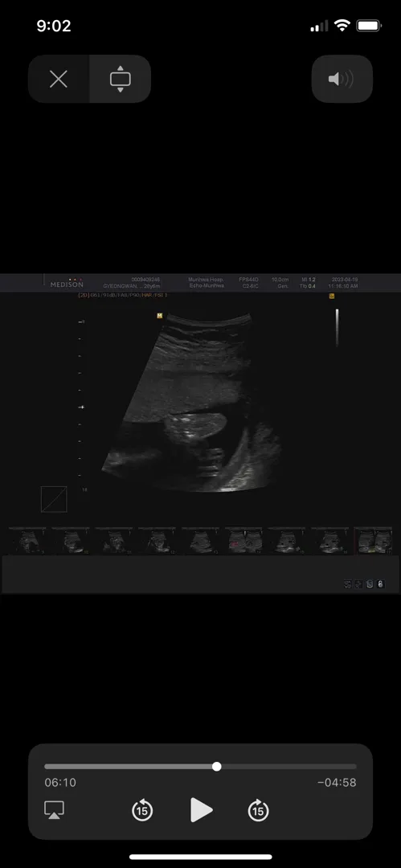Select the thumbnail showing red Doppler color
The height and width of the screenshot is (868, 401).
[x=245, y=541]
